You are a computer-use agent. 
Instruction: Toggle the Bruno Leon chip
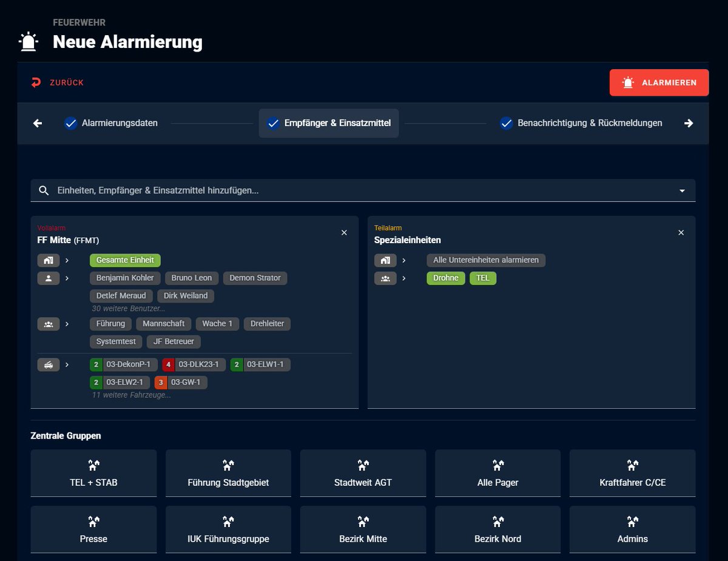(x=192, y=278)
